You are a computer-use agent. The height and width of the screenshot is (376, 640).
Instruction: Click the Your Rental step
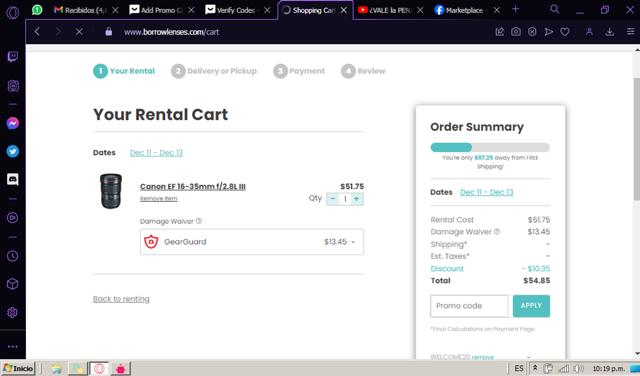(124, 71)
